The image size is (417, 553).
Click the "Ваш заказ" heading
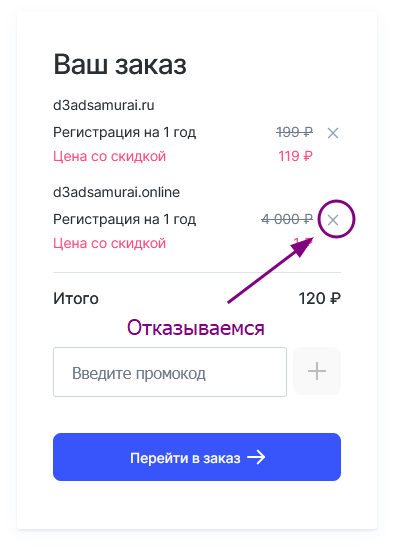pyautogui.click(x=120, y=65)
